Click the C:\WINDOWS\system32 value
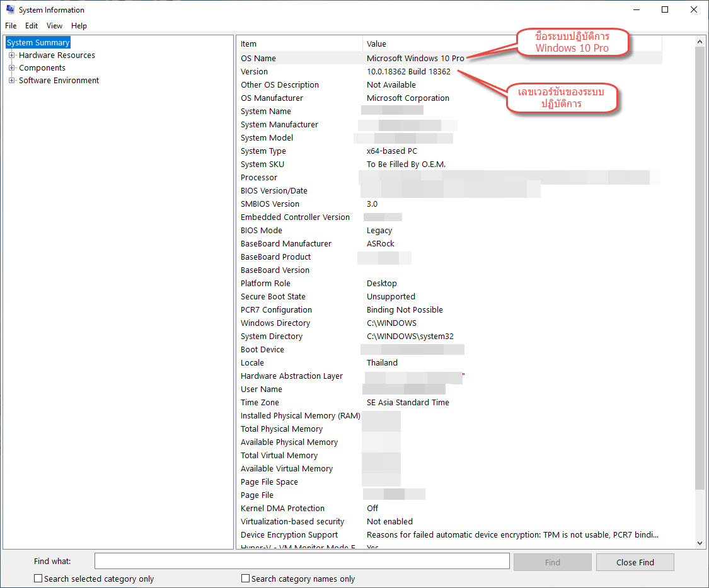The image size is (709, 588). click(410, 336)
